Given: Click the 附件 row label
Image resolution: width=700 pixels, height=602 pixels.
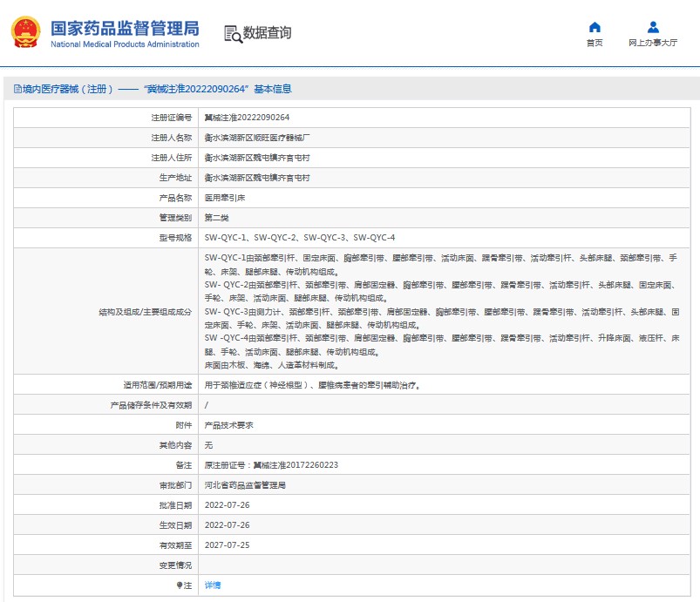Looking at the screenshot, I should pyautogui.click(x=183, y=425).
